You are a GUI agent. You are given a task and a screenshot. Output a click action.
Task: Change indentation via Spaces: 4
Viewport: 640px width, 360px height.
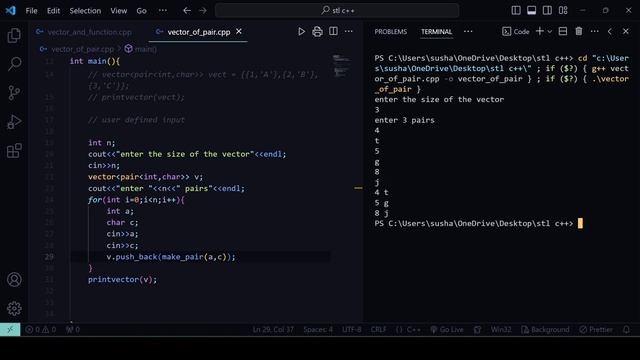(x=318, y=329)
